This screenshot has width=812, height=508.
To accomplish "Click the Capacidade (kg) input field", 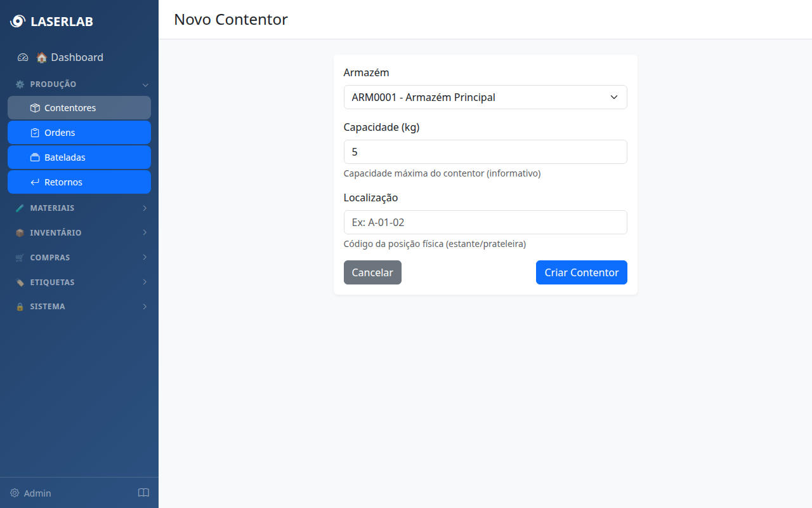I will 485,152.
